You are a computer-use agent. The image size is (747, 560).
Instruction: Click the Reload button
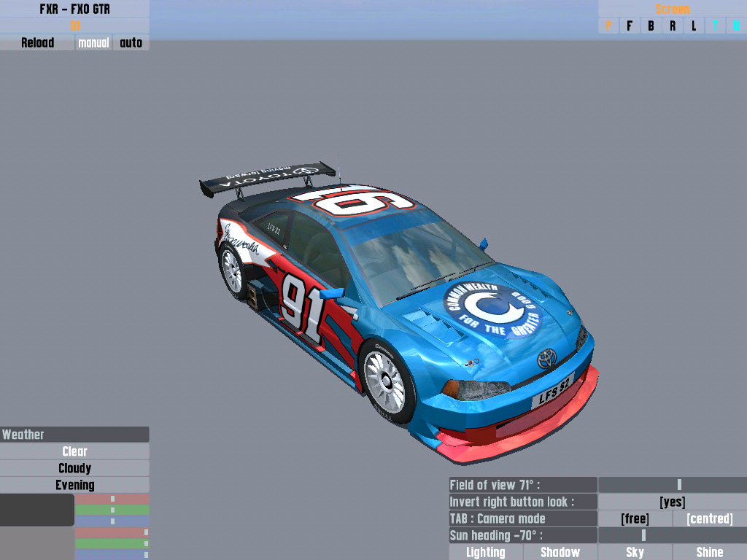pyautogui.click(x=37, y=42)
